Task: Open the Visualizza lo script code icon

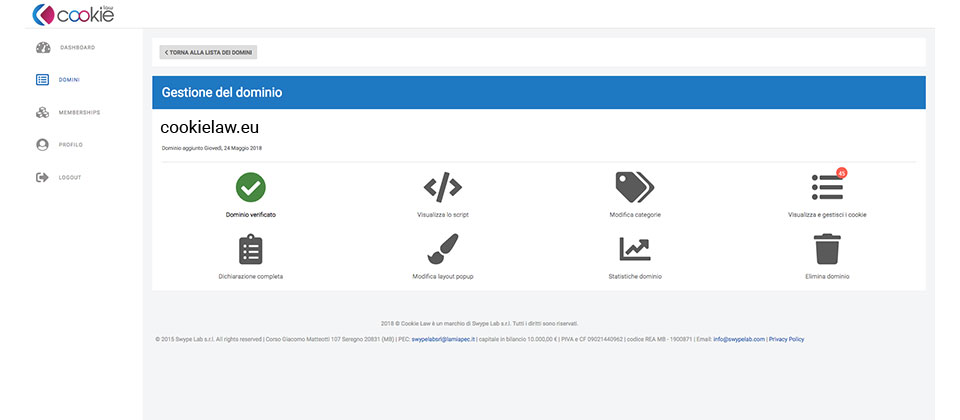Action: [443, 187]
